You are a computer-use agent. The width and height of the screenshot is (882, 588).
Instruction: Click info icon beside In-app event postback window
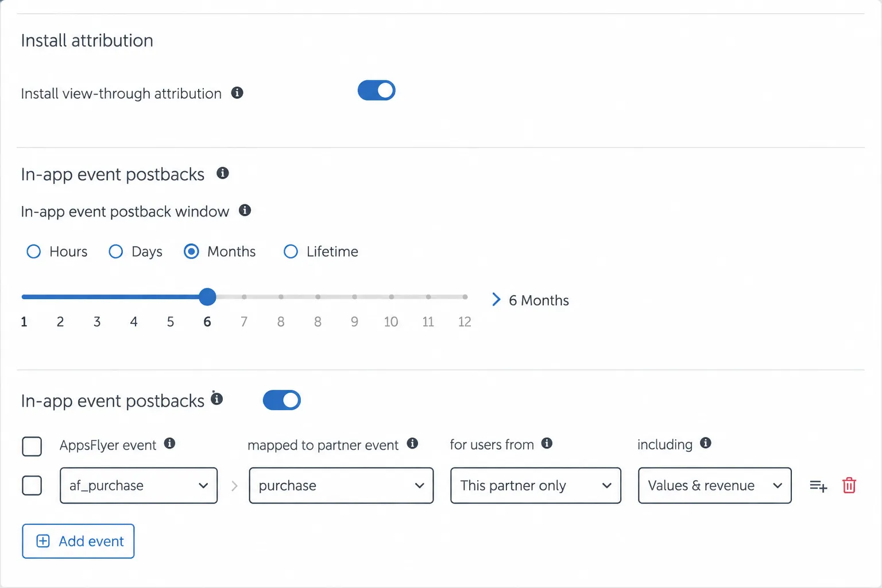(x=245, y=210)
